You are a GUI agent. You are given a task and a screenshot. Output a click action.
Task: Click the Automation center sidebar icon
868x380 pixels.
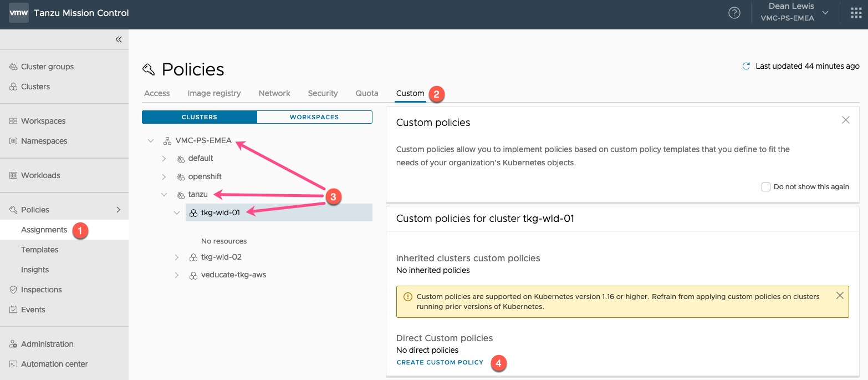point(13,364)
